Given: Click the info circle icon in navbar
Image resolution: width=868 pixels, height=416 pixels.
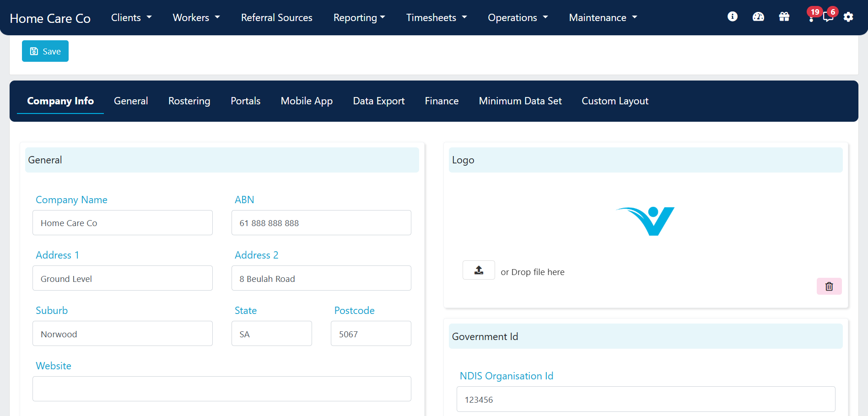Looking at the screenshot, I should (733, 17).
